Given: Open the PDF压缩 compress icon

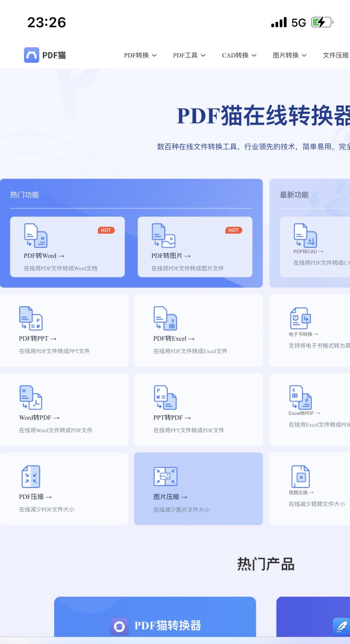Looking at the screenshot, I should pyautogui.click(x=31, y=476).
